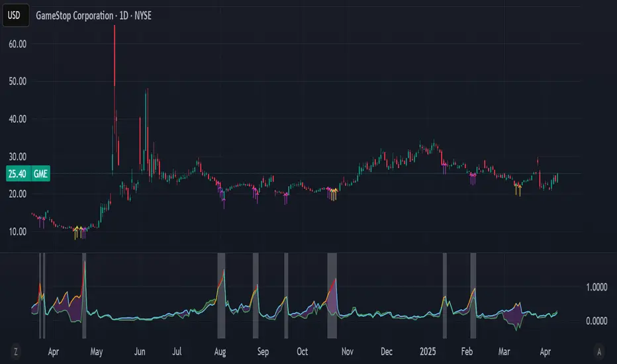The image size is (617, 364).
Task: Click the Jun time axis label
Action: click(x=140, y=352)
